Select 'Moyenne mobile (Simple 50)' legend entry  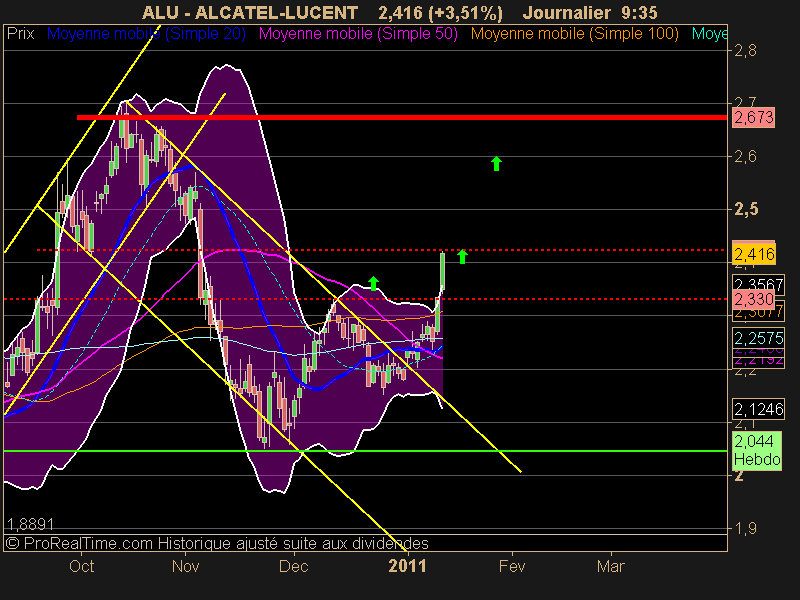358,34
